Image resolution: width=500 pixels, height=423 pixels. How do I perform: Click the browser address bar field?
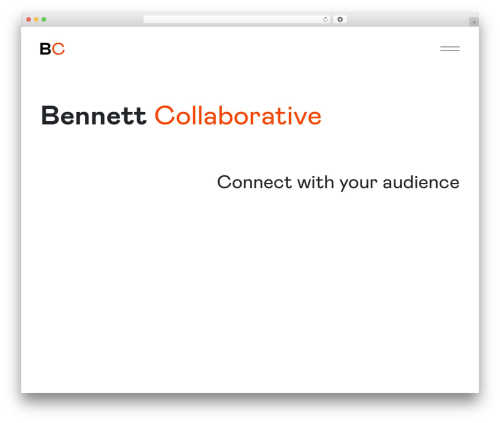[x=237, y=20]
